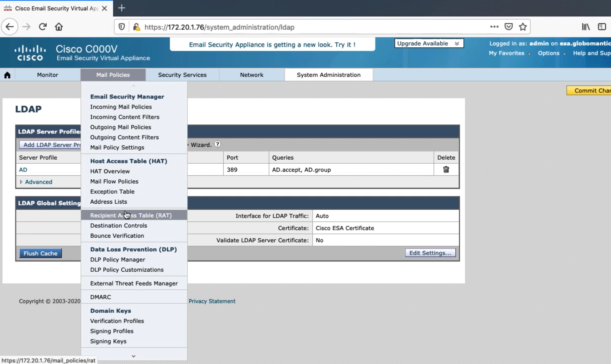Click the port value 389
Viewport: 611px width, 364px height.
[x=232, y=170]
